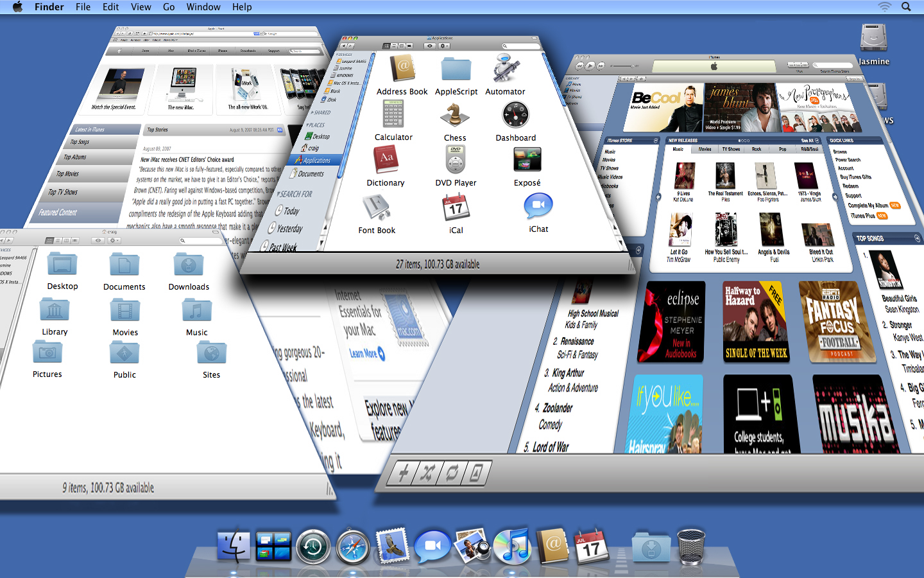This screenshot has height=578, width=924.
Task: Click the Be Cool banner in iTunes Store
Action: tap(664, 107)
